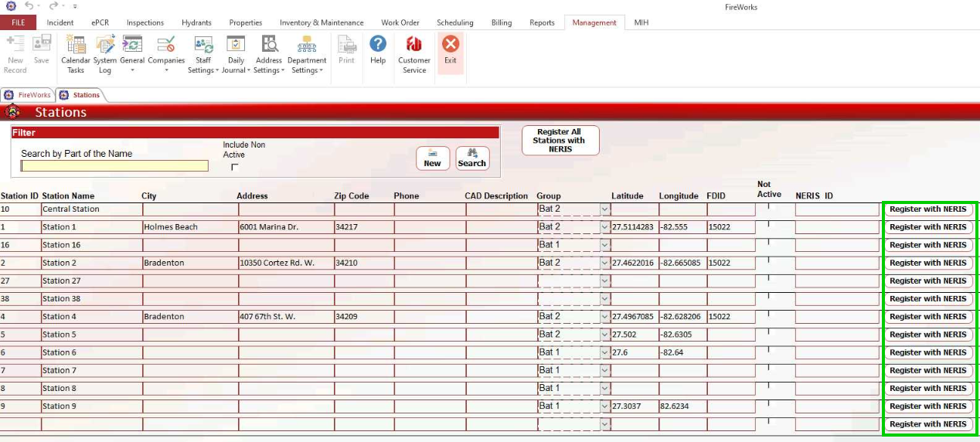980x442 pixels.
Task: Click the Search button in Filter panel
Action: pyautogui.click(x=472, y=158)
